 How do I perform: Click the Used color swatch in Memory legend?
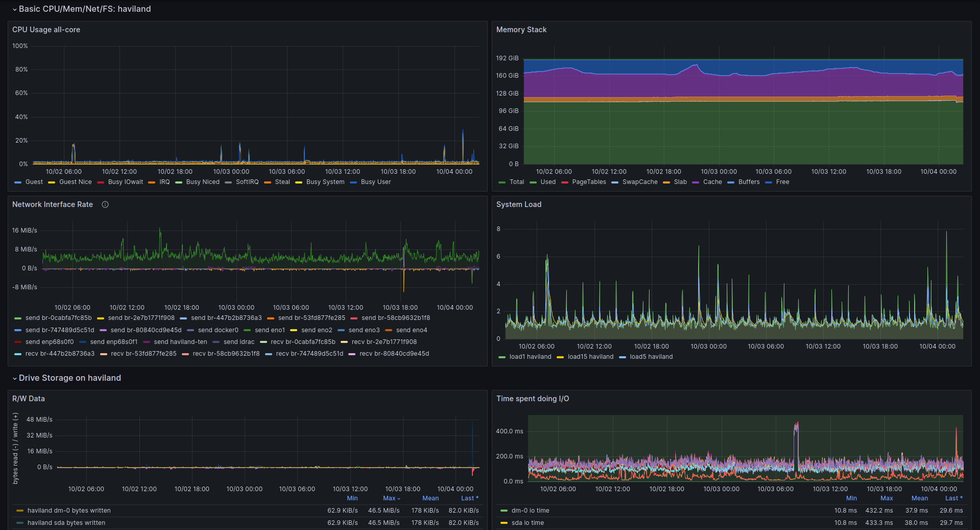(x=533, y=182)
